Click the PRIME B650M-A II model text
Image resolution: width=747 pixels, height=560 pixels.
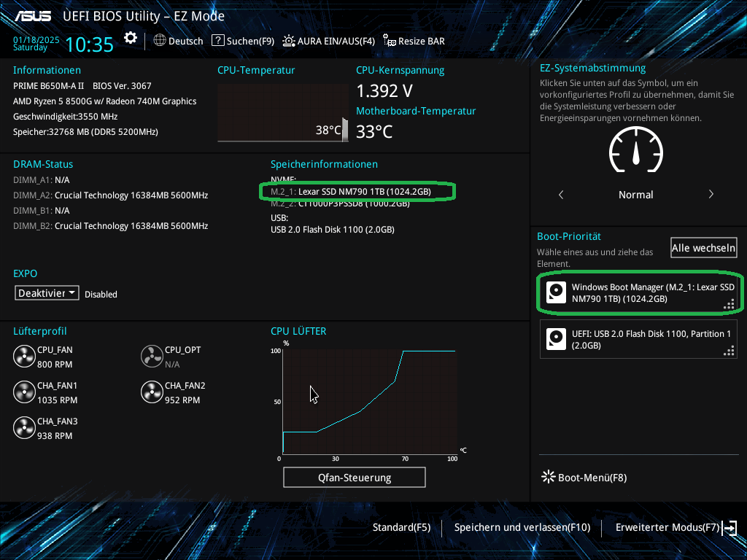coord(48,86)
